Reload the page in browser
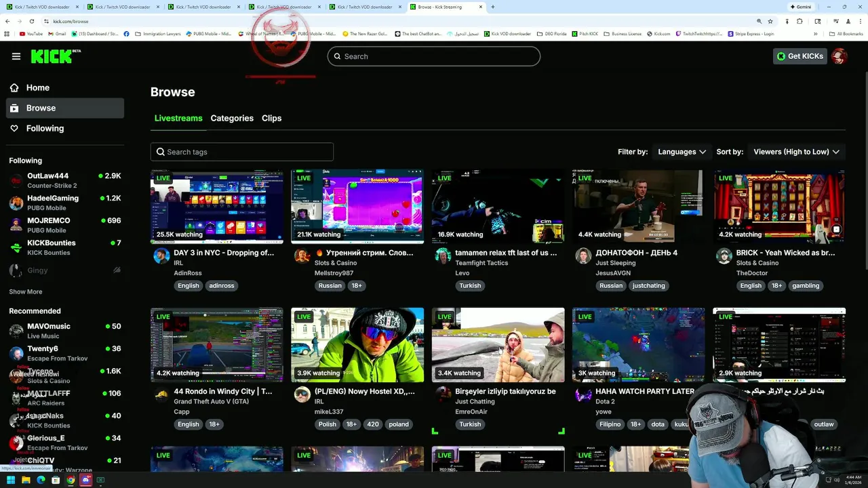This screenshot has height=488, width=868. 32,21
